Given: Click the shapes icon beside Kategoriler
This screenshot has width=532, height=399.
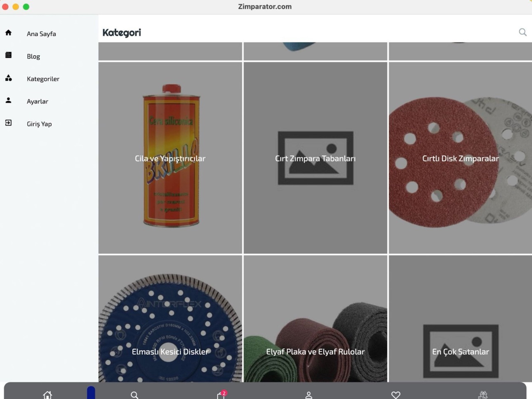Looking at the screenshot, I should click(x=8, y=77).
